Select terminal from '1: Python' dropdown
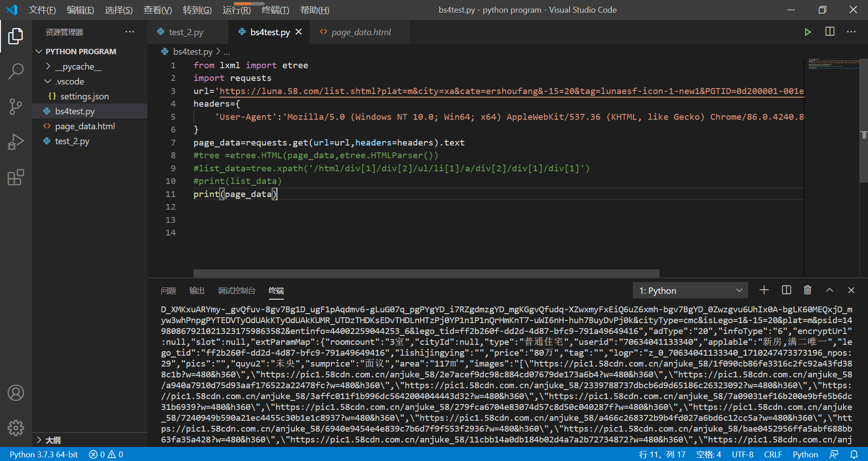 click(x=690, y=290)
